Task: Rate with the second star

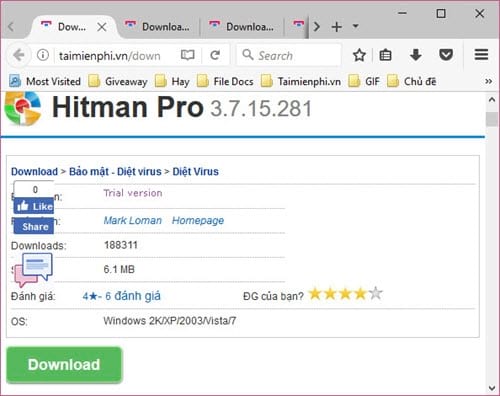Action: [330, 294]
